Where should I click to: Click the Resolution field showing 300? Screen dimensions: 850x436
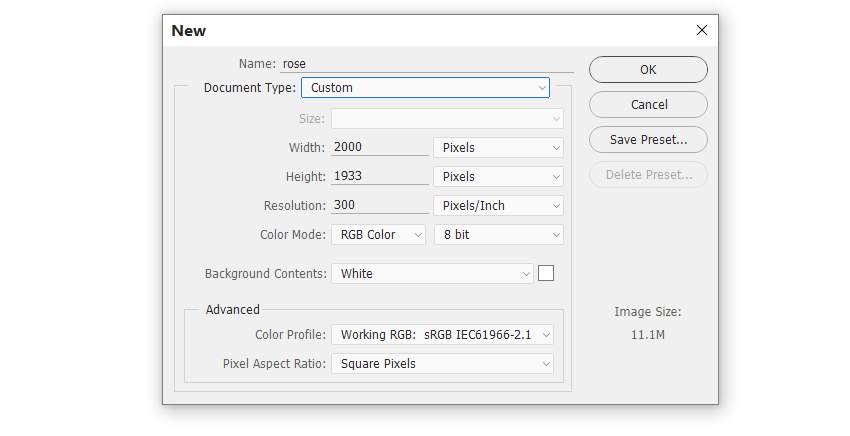pos(380,205)
